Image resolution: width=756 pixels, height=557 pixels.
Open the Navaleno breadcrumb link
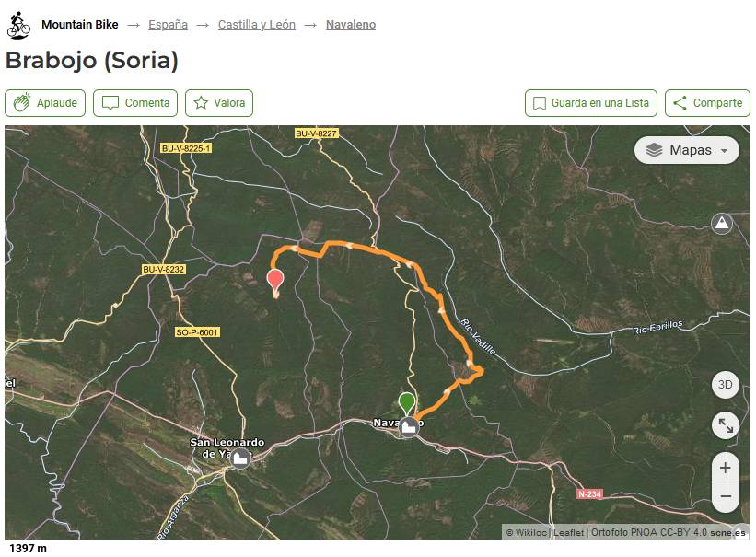point(351,25)
